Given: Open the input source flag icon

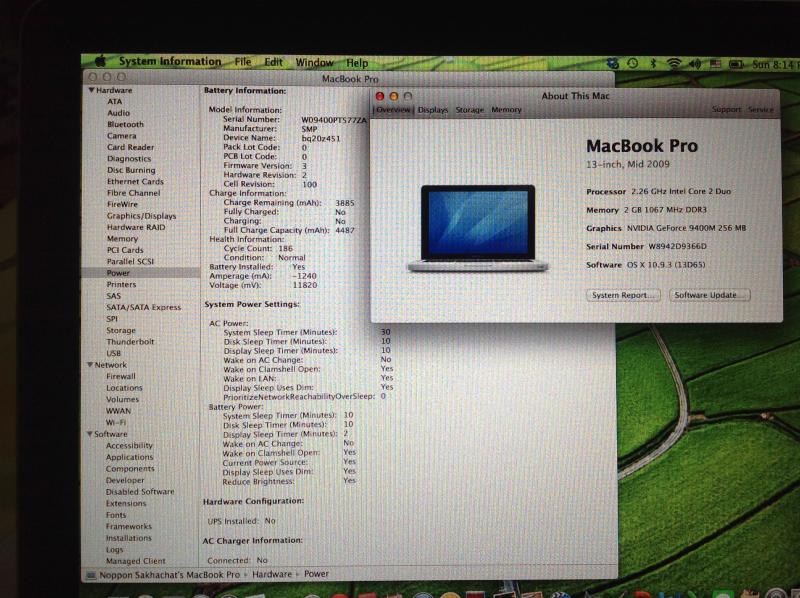Looking at the screenshot, I should (x=716, y=64).
